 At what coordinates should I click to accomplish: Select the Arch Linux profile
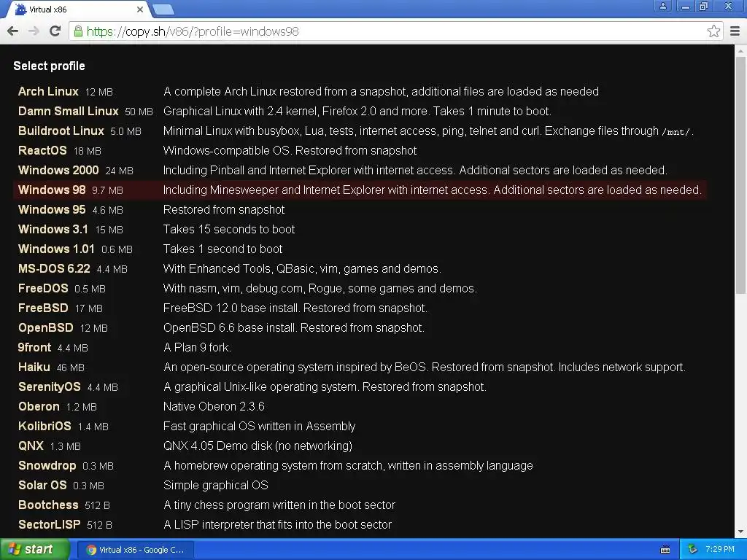[48, 91]
